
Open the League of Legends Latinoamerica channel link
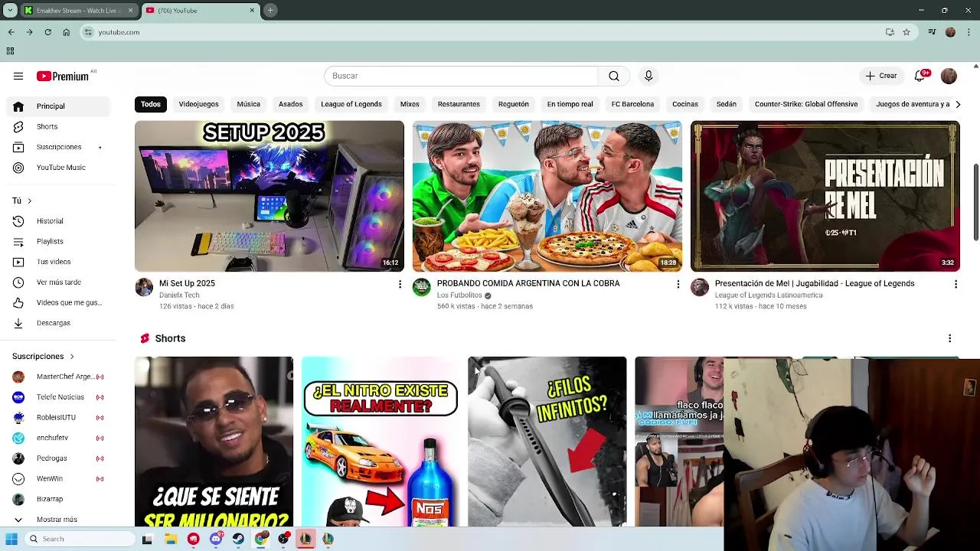pyautogui.click(x=769, y=295)
